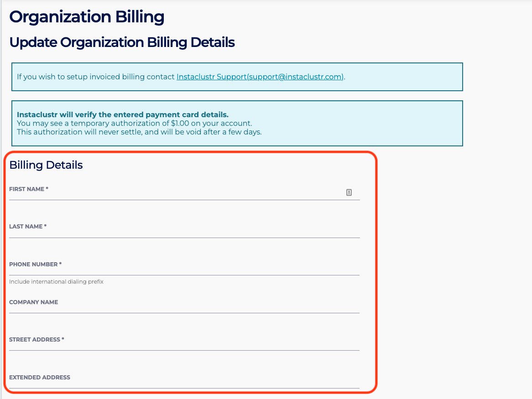
Task: Click the Organization Billing page heading
Action: click(x=87, y=16)
